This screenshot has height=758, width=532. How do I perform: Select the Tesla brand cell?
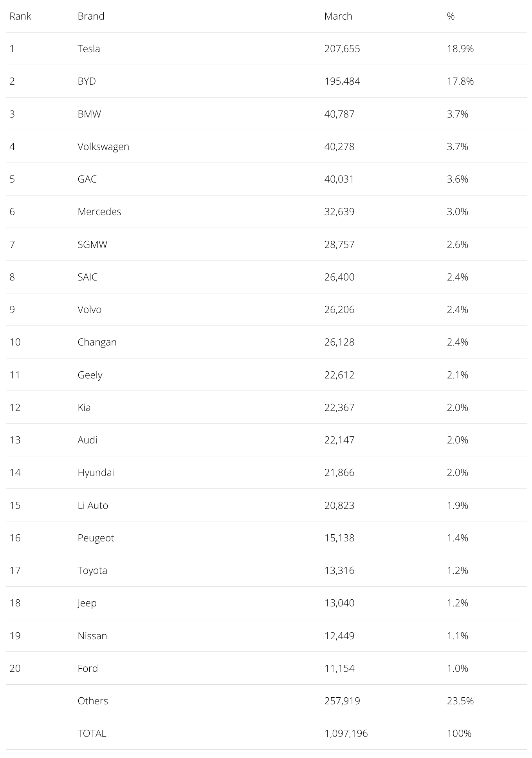89,49
